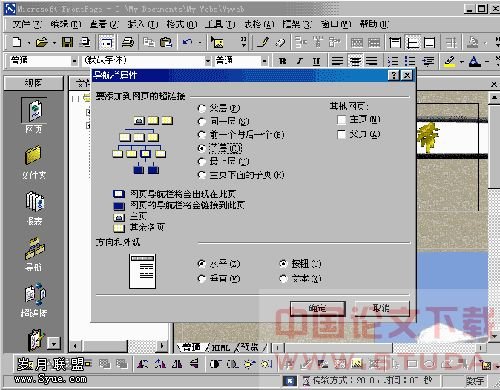Open the 表格(A) Table menu
The image size is (500, 390).
259,24
